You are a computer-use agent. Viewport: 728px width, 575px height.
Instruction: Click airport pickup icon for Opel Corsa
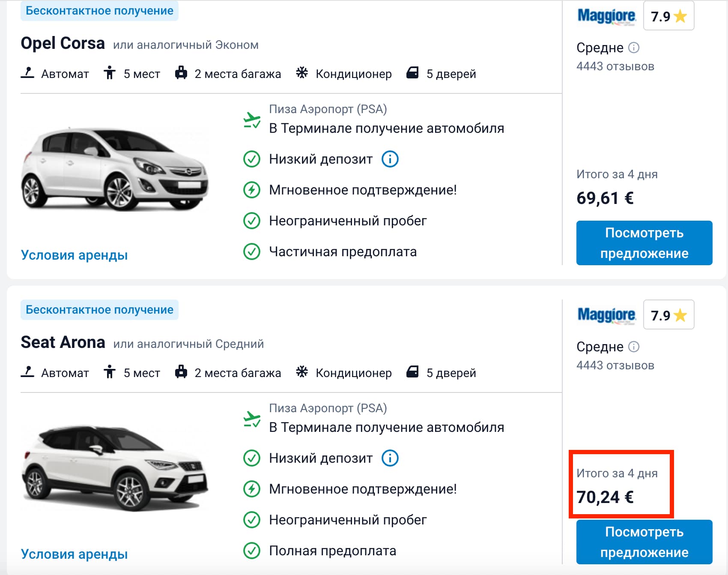pyautogui.click(x=252, y=120)
